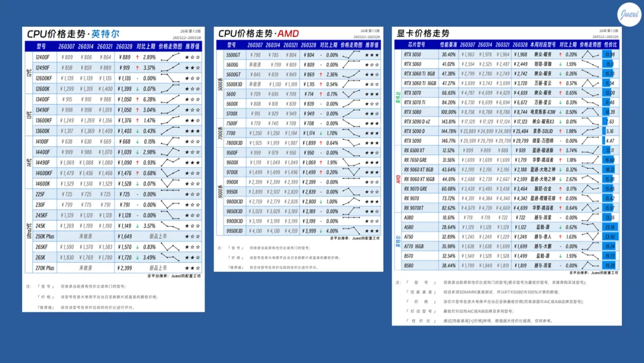Click the green down arrow in RTX 5060 row
Screen dimensions: 644x363
pos(560,64)
